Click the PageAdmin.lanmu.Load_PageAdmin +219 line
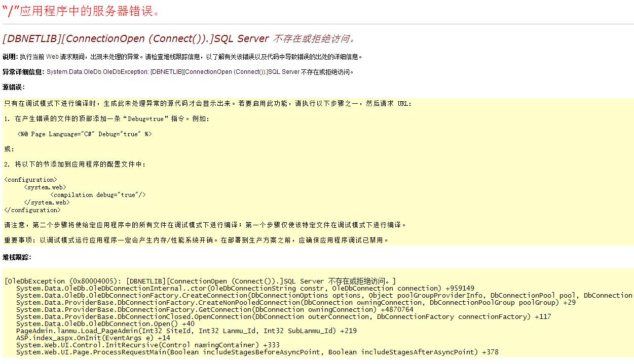The width and height of the screenshot is (634, 364). [x=187, y=331]
